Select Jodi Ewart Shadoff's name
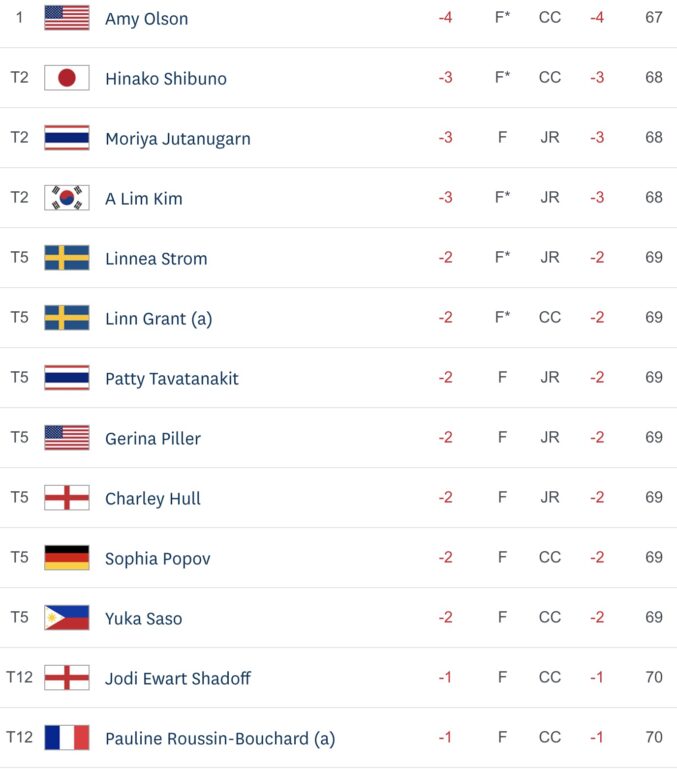This screenshot has width=677, height=770. [178, 678]
